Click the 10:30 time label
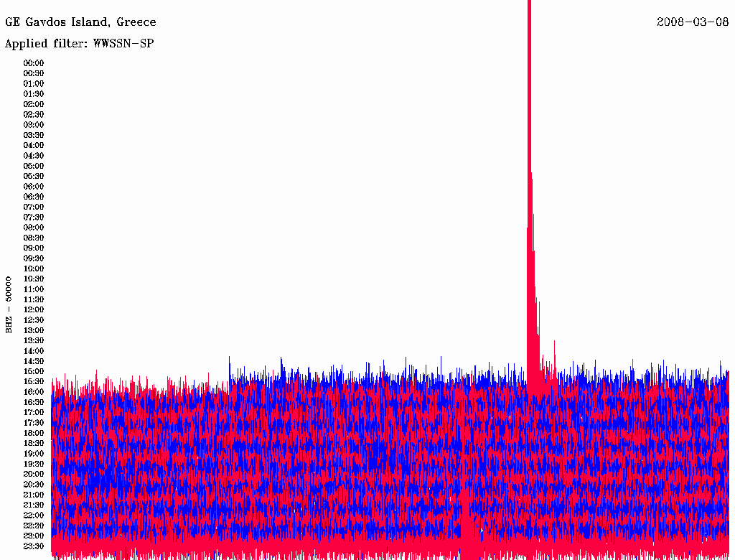The image size is (735, 560). 34,279
